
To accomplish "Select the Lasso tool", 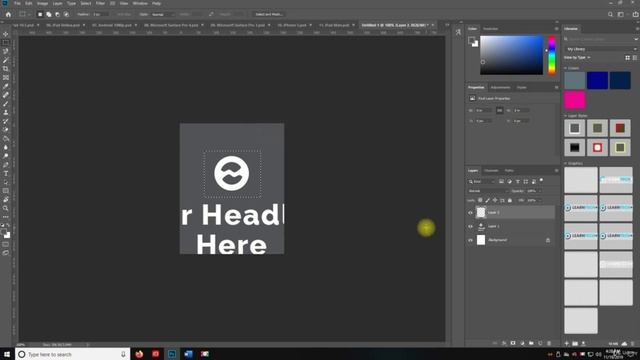I will [6, 51].
